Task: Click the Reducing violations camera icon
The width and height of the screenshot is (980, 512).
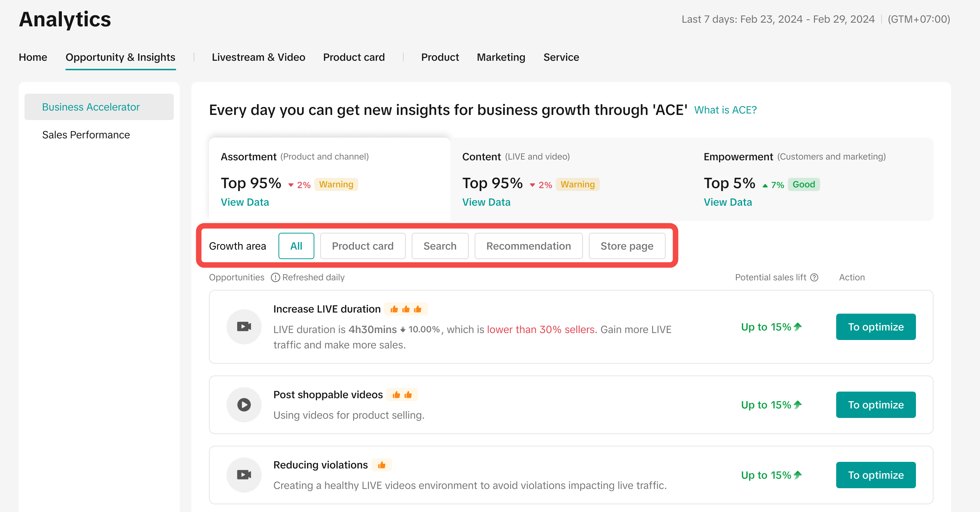Action: coord(244,474)
